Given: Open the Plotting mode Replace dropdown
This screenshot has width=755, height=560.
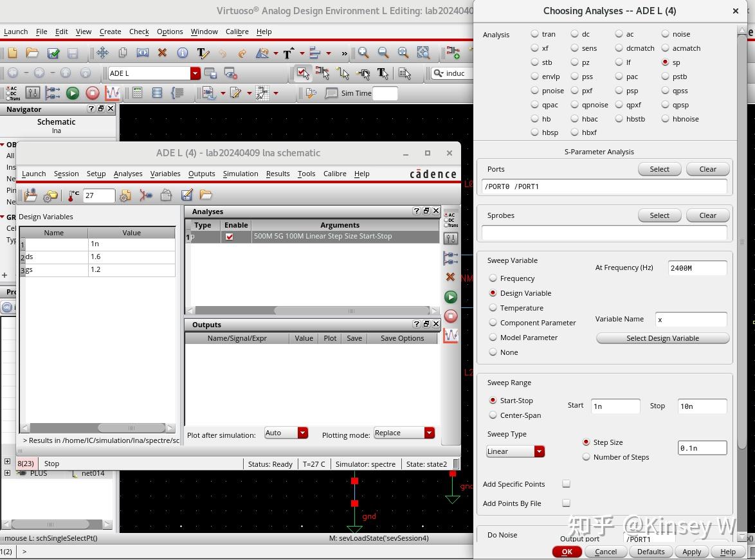Looking at the screenshot, I should 404,433.
